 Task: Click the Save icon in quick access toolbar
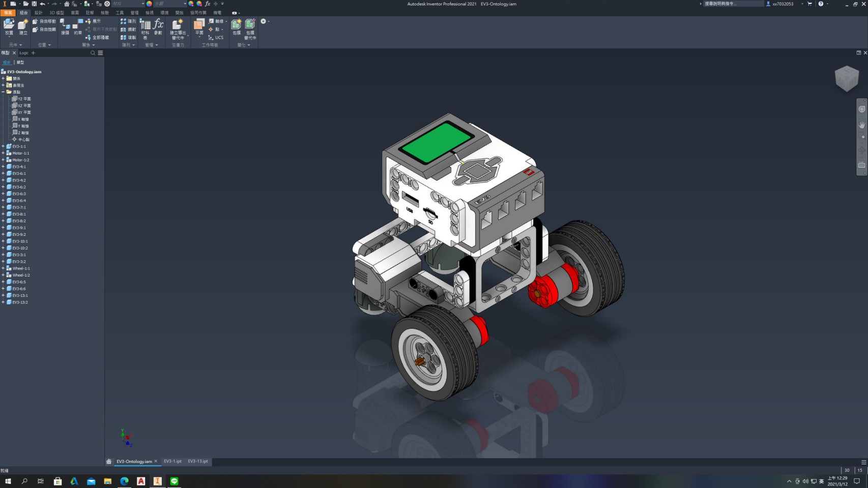(x=34, y=4)
